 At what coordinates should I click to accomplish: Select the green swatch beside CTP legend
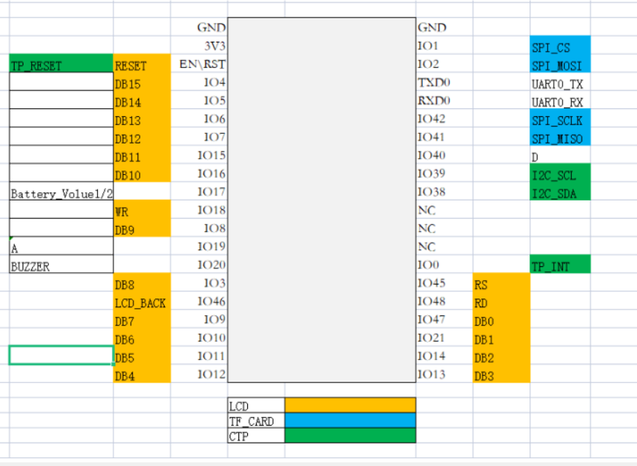(x=350, y=435)
